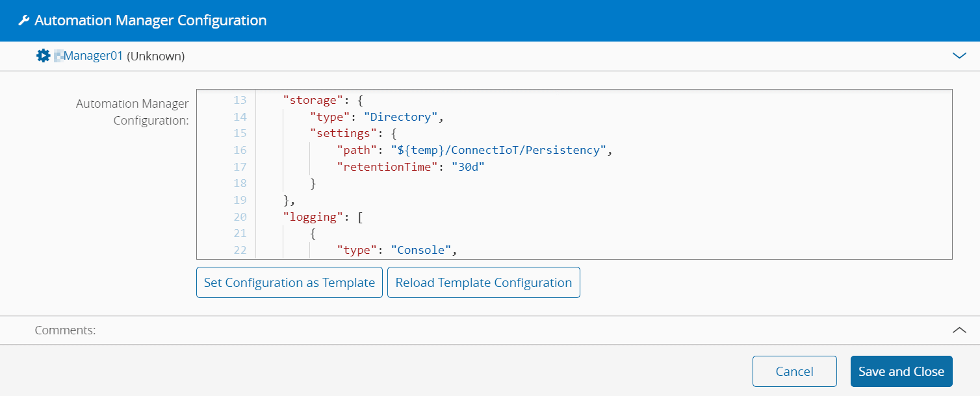Select line number 20 in the gutter

point(240,217)
